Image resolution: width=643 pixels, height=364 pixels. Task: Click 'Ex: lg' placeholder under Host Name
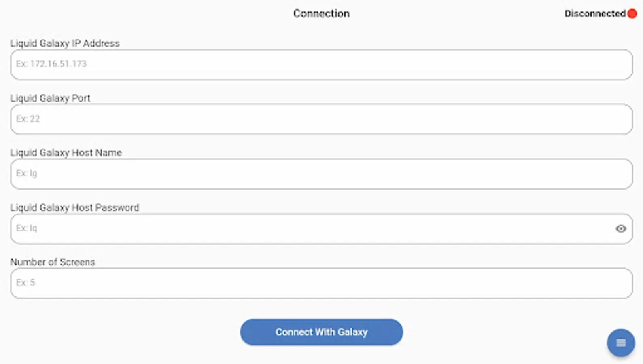click(27, 174)
